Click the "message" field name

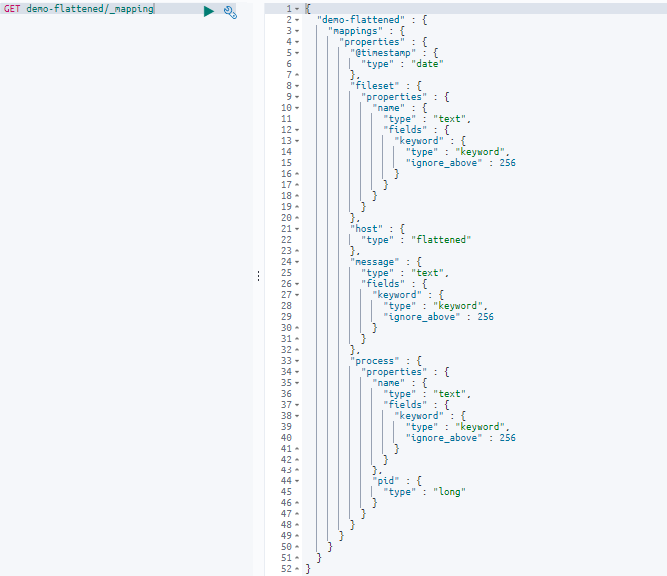click(375, 262)
